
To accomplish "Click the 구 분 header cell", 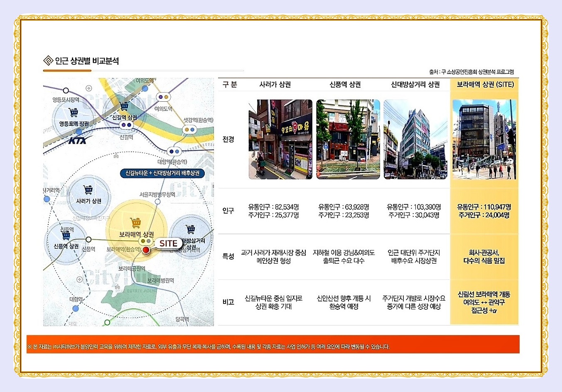I will [230, 85].
